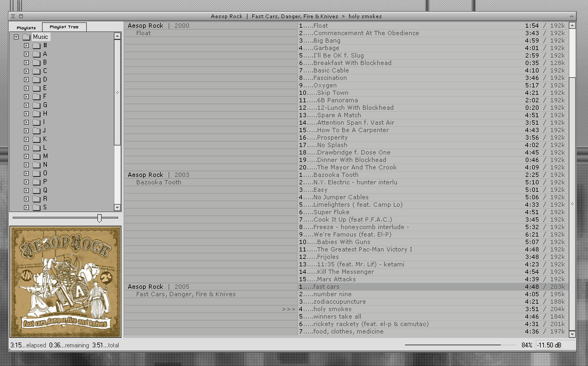Click the Fast Cars album cover art
This screenshot has height=366, width=588.
point(65,282)
